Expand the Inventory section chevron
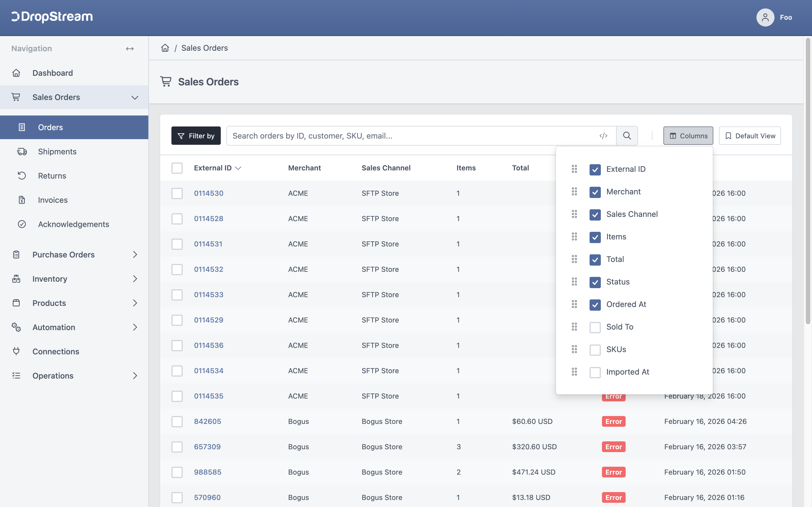This screenshot has height=507, width=812. pyautogui.click(x=135, y=279)
